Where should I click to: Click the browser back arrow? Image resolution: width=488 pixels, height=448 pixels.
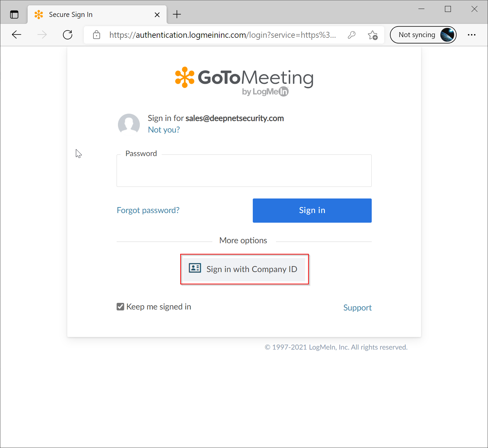tap(17, 35)
